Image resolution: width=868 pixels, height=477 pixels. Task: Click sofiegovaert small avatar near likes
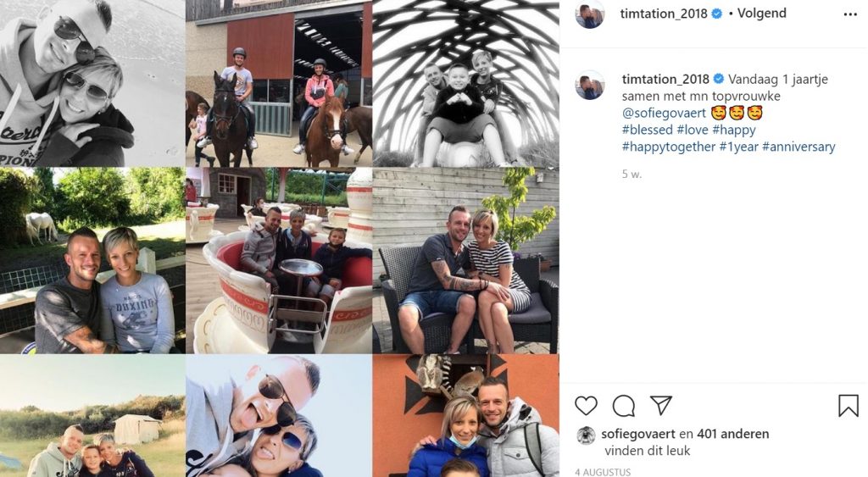(x=586, y=435)
